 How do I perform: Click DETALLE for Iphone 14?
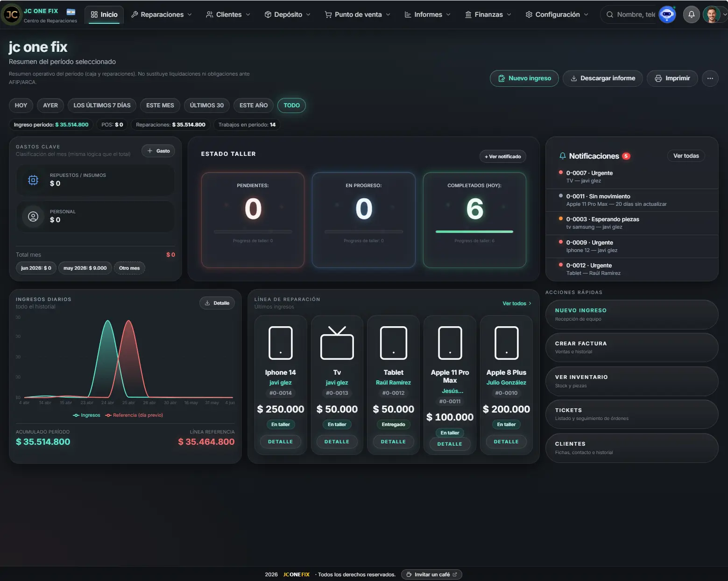281,441
